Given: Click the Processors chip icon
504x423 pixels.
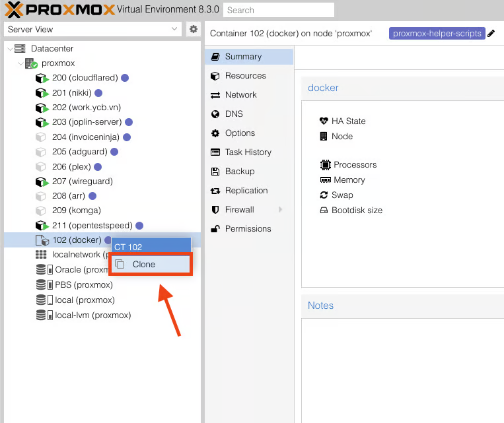Looking at the screenshot, I should click(x=325, y=165).
